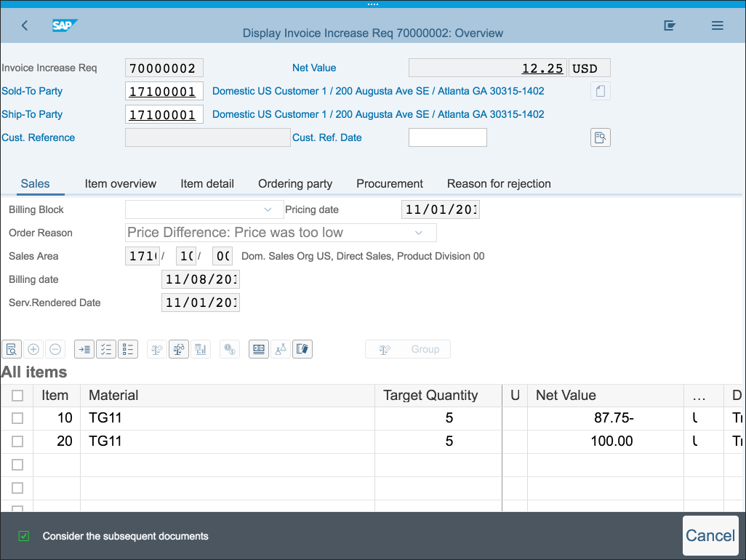Click the Cancel button
Screen dimensions: 746x560
710,536
